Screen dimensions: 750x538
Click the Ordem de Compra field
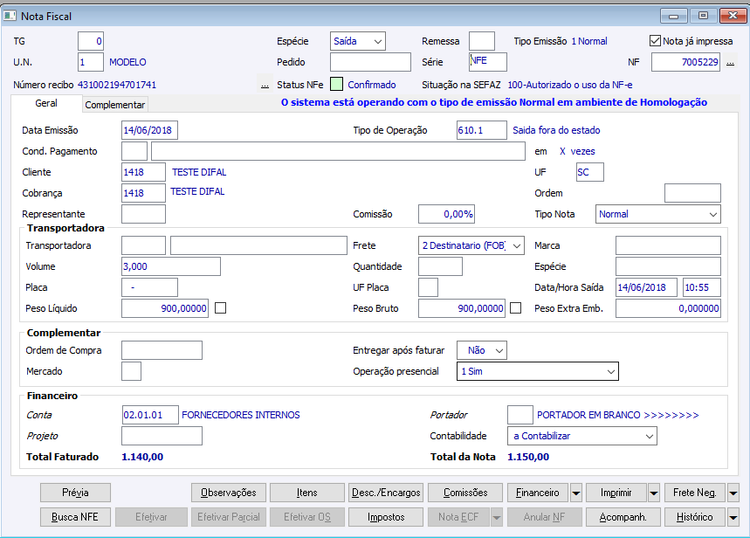pyautogui.click(x=162, y=351)
